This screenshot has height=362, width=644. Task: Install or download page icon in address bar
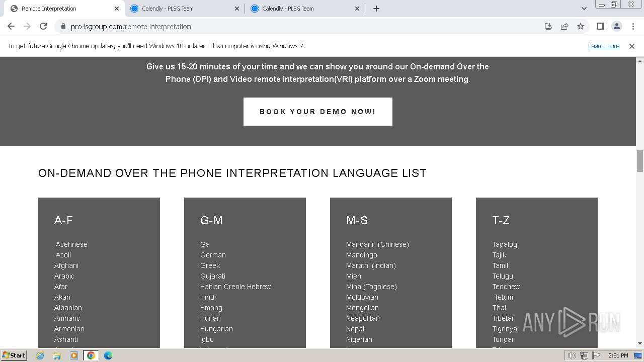tap(548, 27)
